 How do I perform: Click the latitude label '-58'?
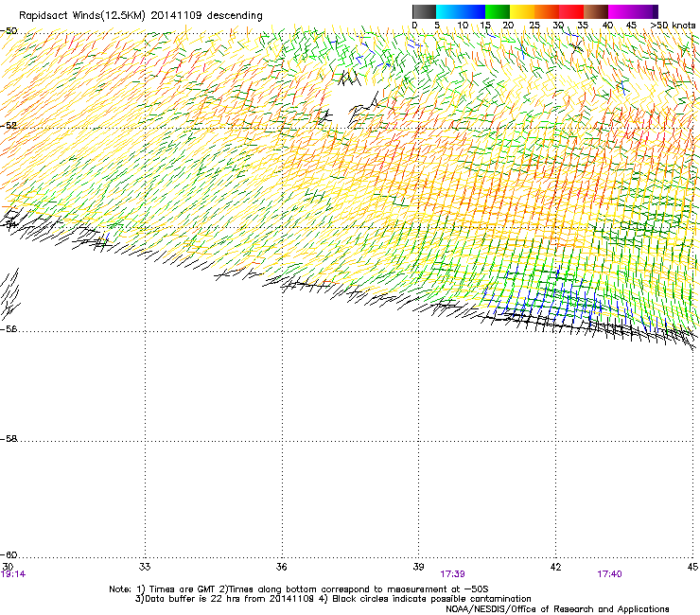pos(9,439)
